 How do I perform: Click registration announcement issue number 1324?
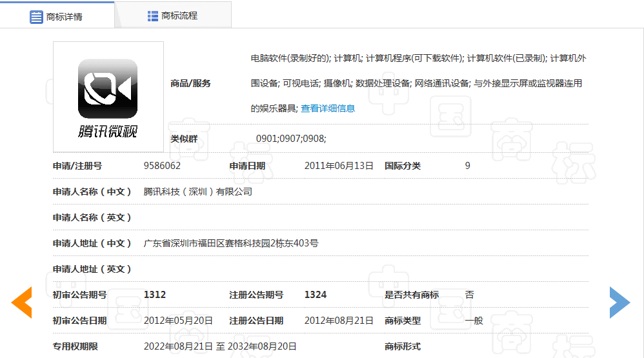[316, 295]
